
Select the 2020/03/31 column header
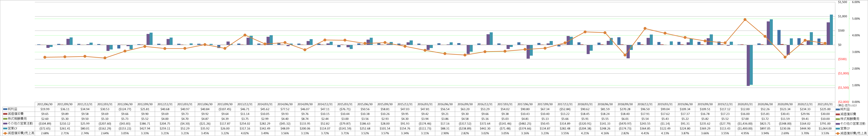tap(745, 104)
